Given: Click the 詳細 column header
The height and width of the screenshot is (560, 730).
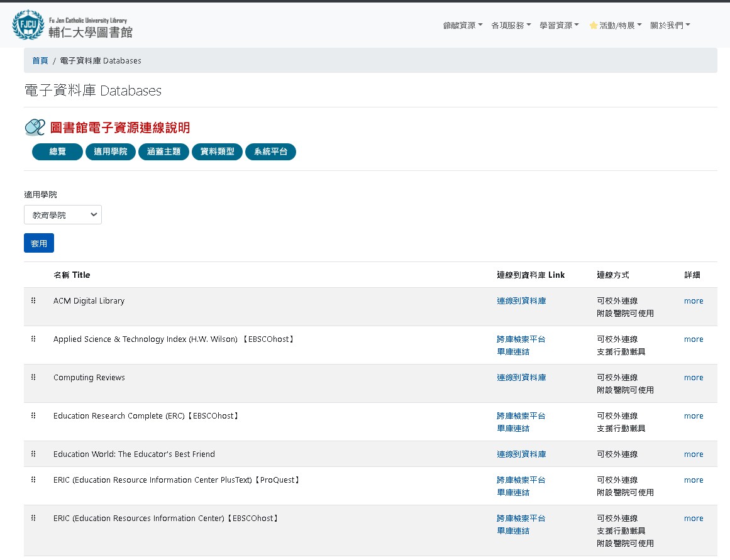Looking at the screenshot, I should (x=692, y=275).
